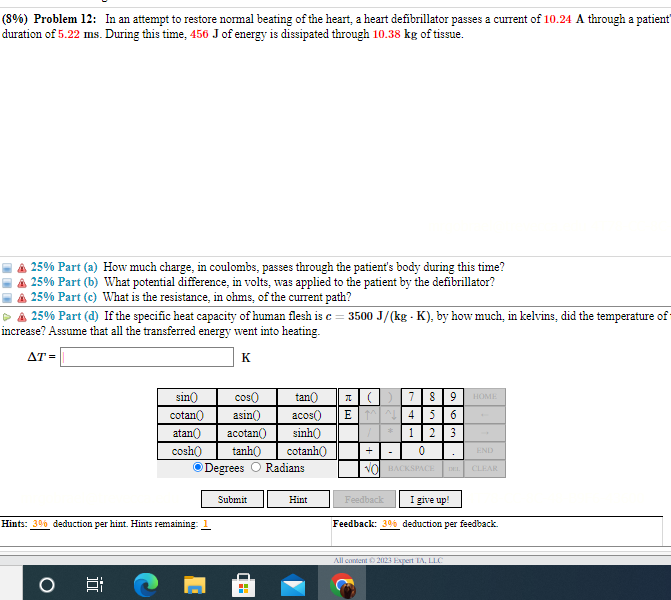Open File Explorer from taskbar
671x600 pixels.
click(195, 585)
